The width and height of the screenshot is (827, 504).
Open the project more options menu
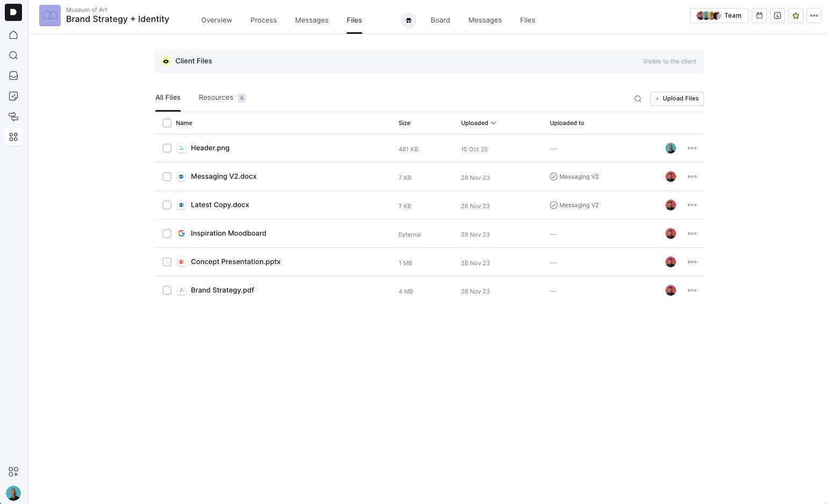pos(814,16)
